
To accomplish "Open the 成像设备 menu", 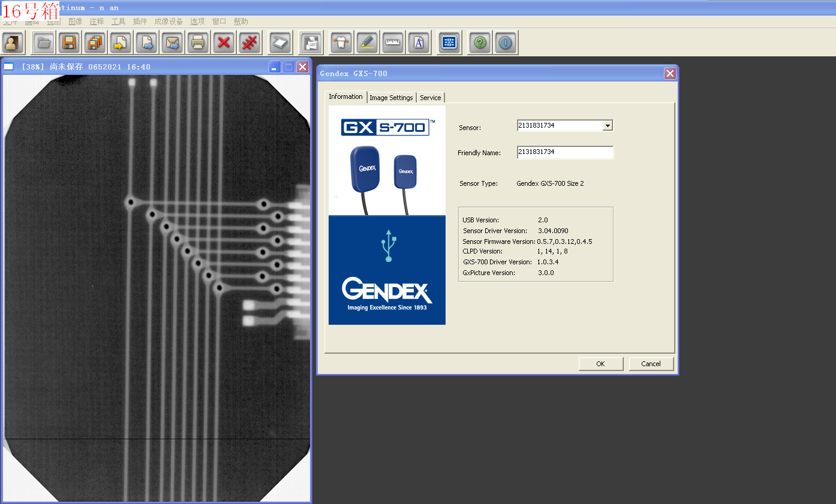I will [169, 22].
